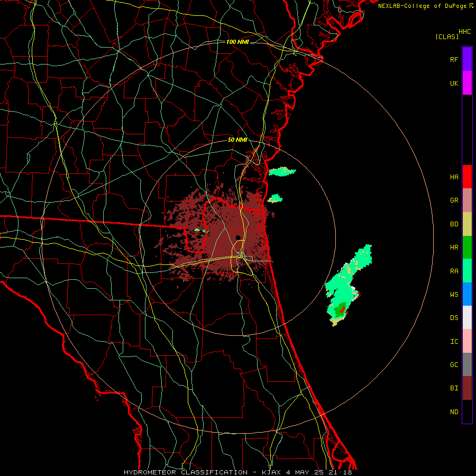Click the RF purple legend swatch
Screen dimensions: 476x476
[x=467, y=59]
